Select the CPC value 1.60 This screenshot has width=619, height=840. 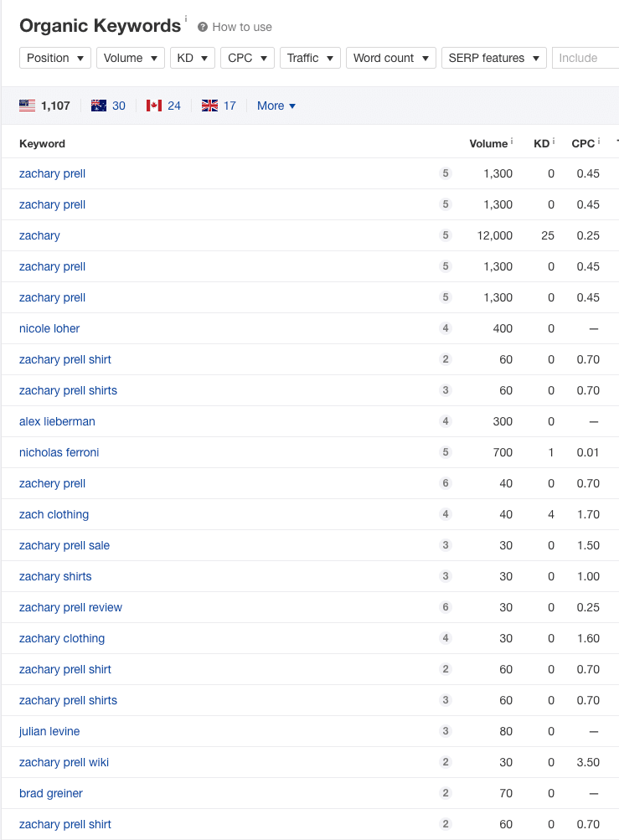(x=588, y=638)
